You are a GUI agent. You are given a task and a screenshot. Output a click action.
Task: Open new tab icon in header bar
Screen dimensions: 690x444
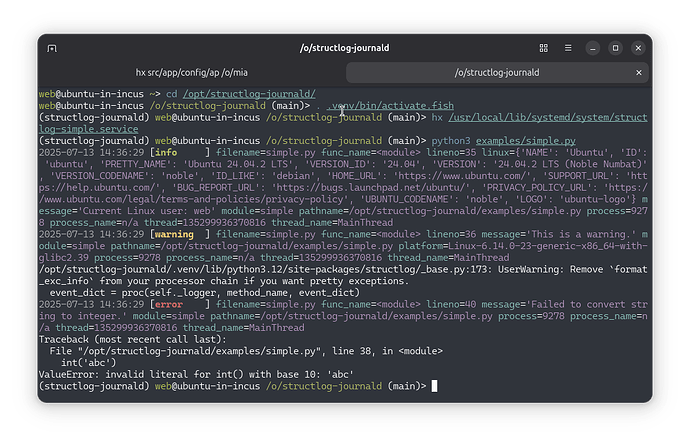click(x=52, y=48)
